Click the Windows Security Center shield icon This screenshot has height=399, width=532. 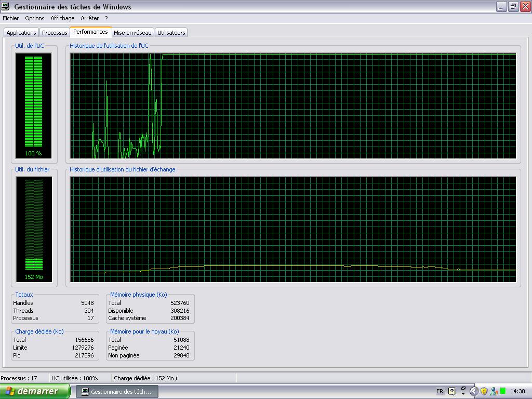pos(484,391)
